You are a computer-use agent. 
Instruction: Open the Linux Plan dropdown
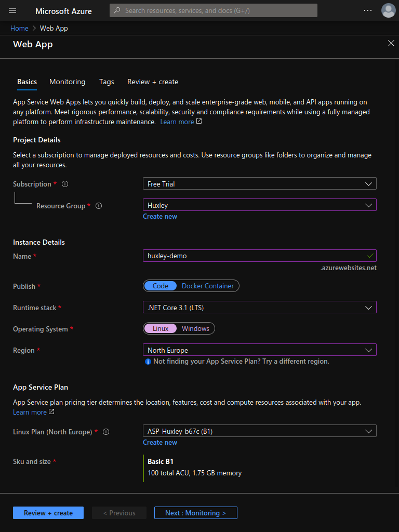tap(260, 431)
